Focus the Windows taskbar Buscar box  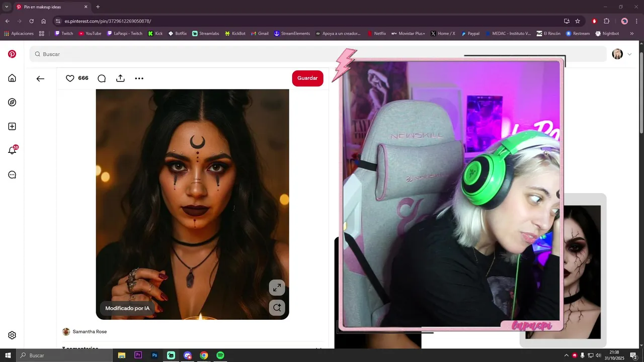point(64,355)
